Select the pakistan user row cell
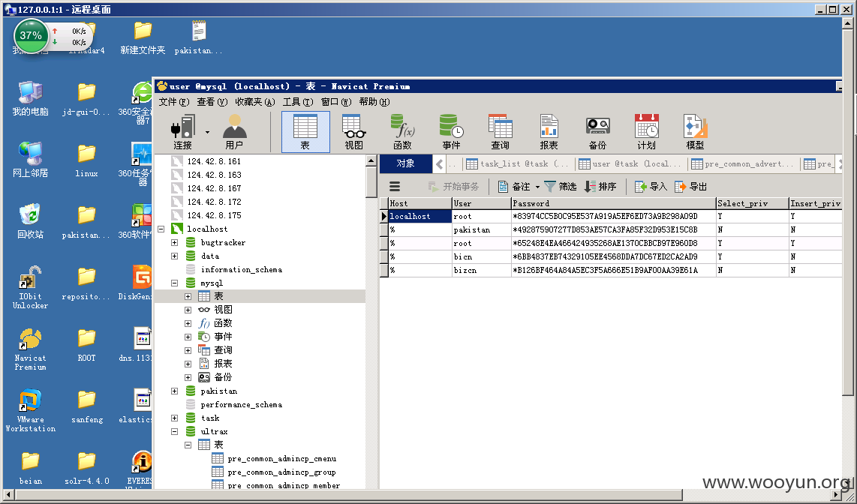The width and height of the screenshot is (857, 504). tap(482, 230)
